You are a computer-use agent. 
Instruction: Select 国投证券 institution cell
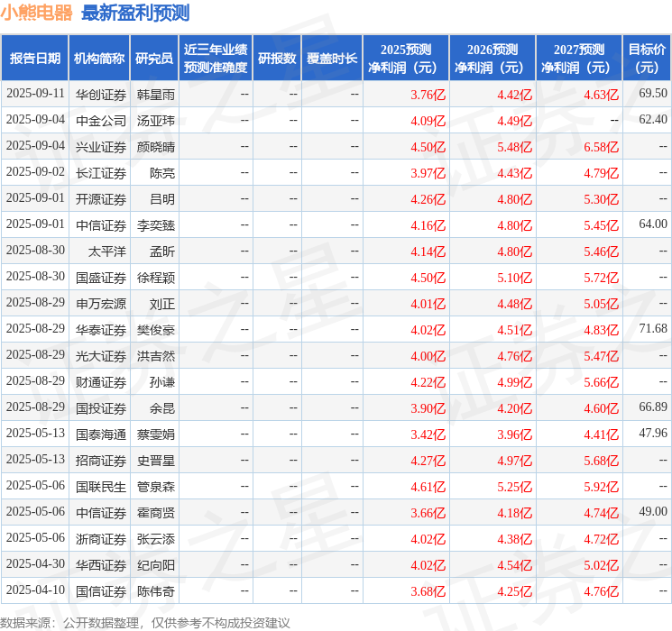point(101,408)
